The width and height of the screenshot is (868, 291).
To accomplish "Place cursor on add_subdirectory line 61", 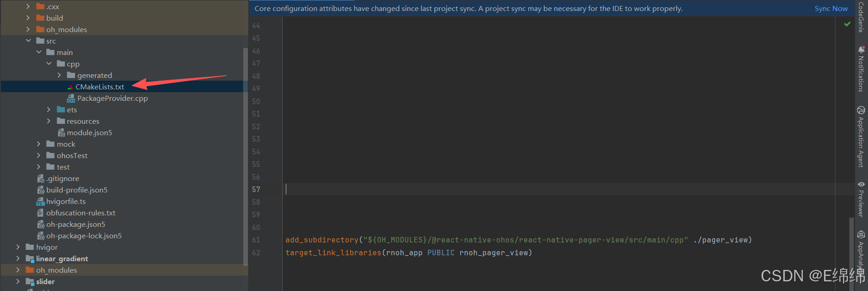I will [519, 240].
